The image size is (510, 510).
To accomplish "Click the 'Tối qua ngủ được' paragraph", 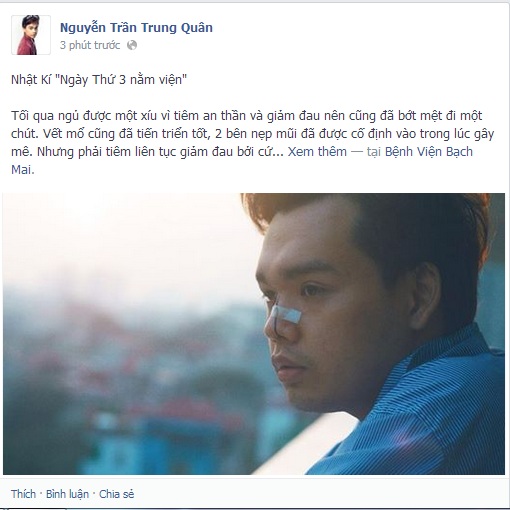I will click(x=252, y=134).
